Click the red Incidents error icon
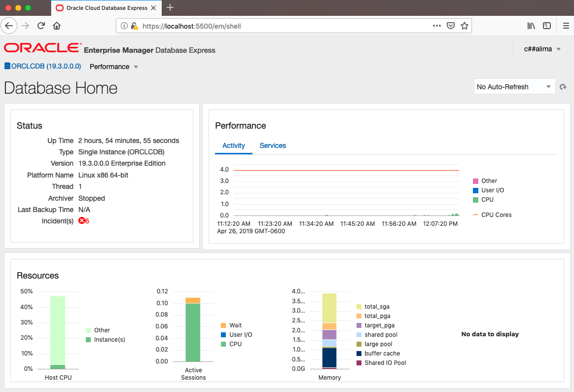The width and height of the screenshot is (574, 392). [82, 221]
